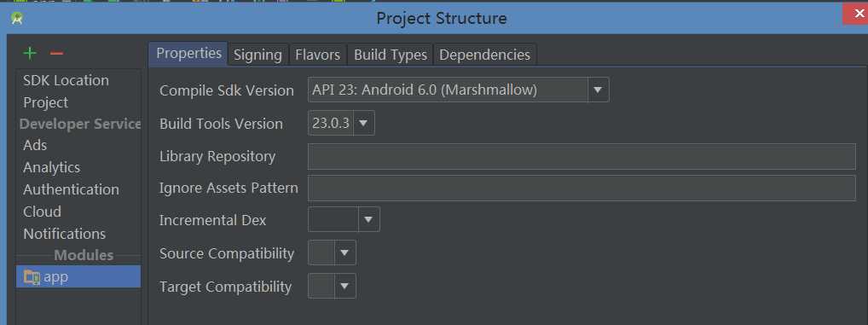Expand the Build Tools Version dropdown

coord(362,123)
